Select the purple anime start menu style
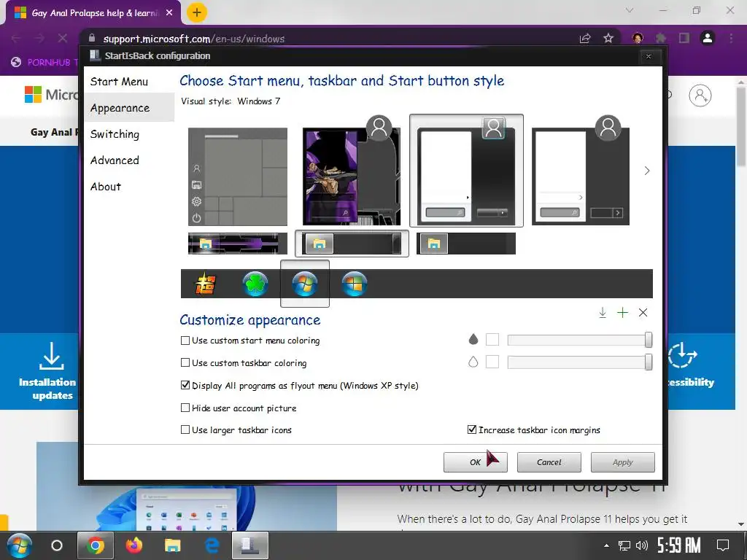747x560 pixels. coord(352,176)
